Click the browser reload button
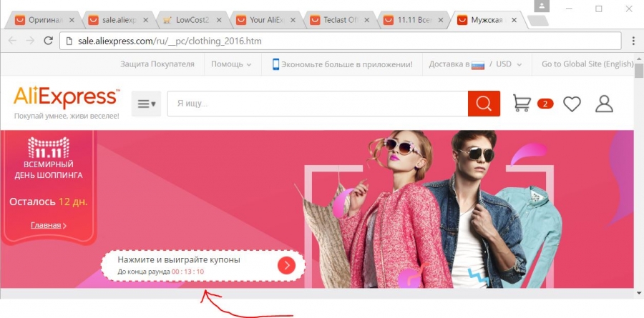Viewport: 644px width, 318px height. pyautogui.click(x=49, y=41)
